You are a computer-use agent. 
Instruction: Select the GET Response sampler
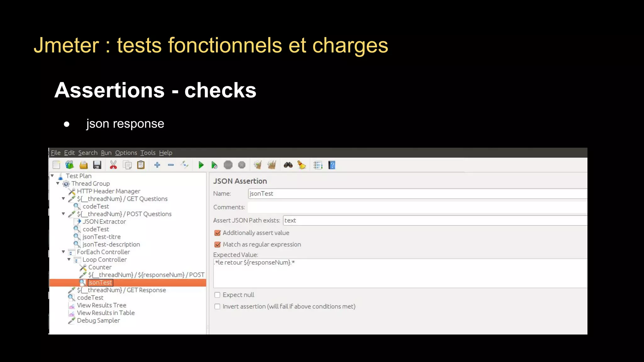[x=121, y=290]
